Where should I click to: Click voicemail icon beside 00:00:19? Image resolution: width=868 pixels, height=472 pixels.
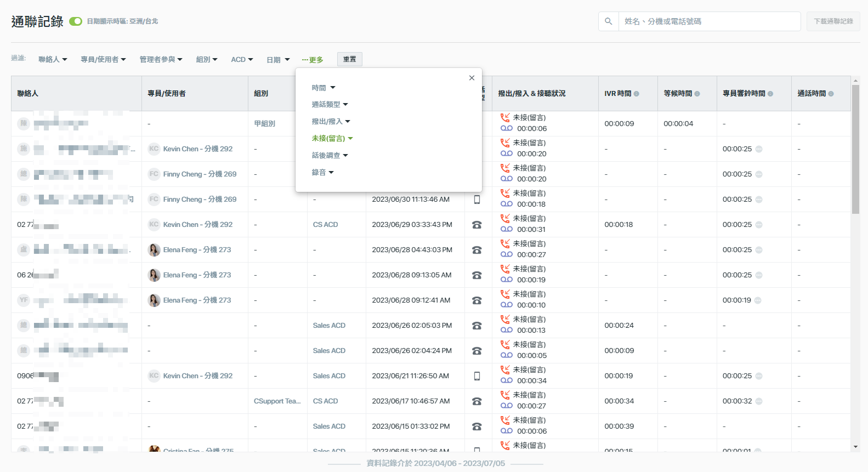pos(507,280)
